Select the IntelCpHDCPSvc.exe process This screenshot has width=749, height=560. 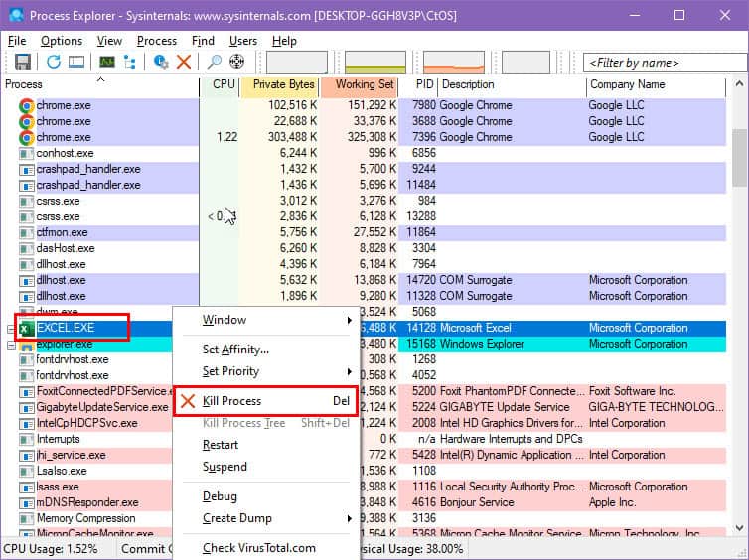click(x=87, y=423)
